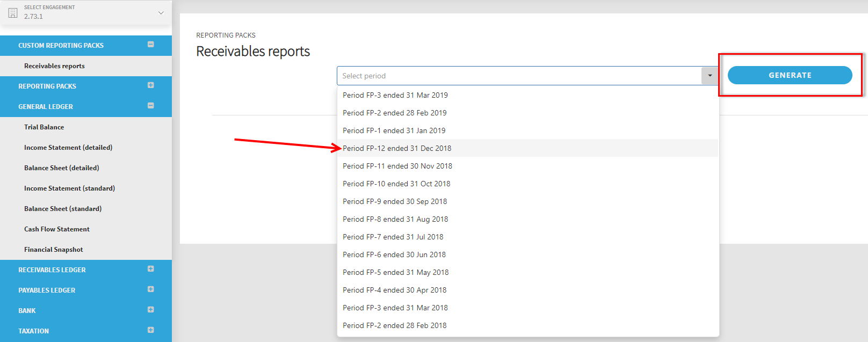Select Period FP-4 ended 30 Apr 2018
Viewport: 868px width, 342px height.
point(528,290)
